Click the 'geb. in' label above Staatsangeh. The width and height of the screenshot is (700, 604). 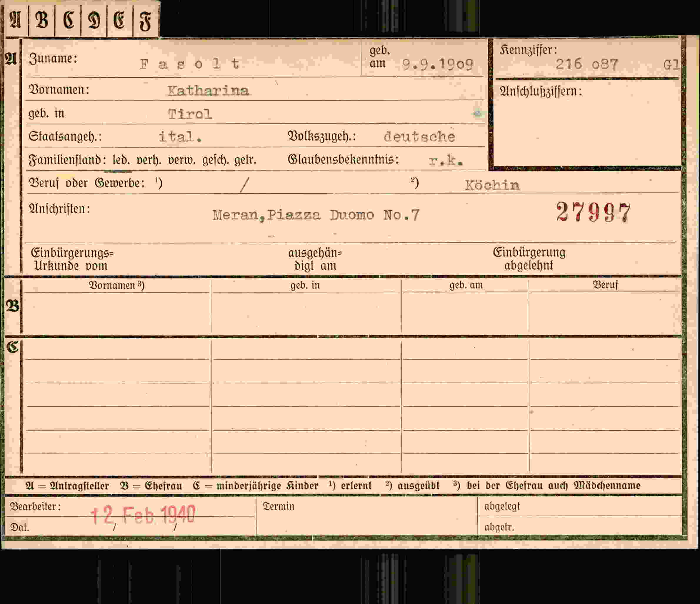point(46,113)
